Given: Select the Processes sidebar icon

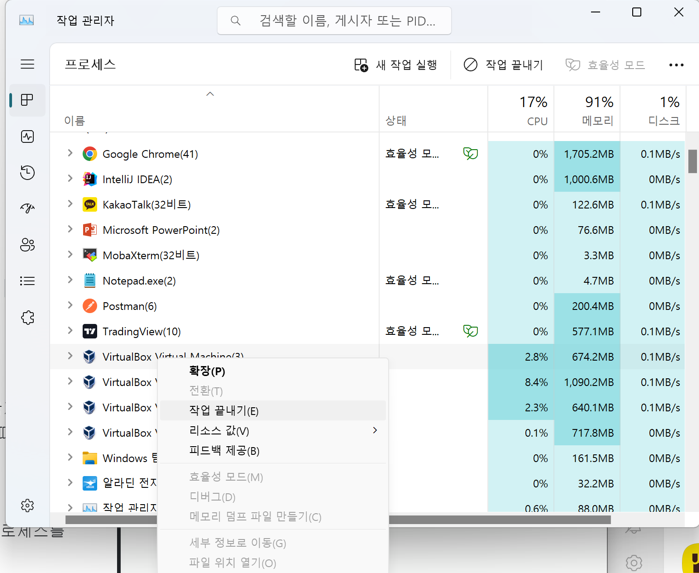Looking at the screenshot, I should pyautogui.click(x=27, y=100).
